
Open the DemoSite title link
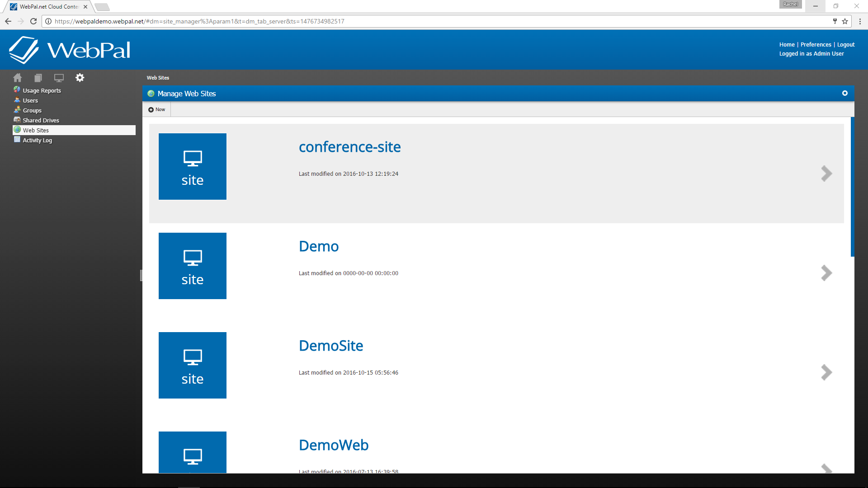331,346
